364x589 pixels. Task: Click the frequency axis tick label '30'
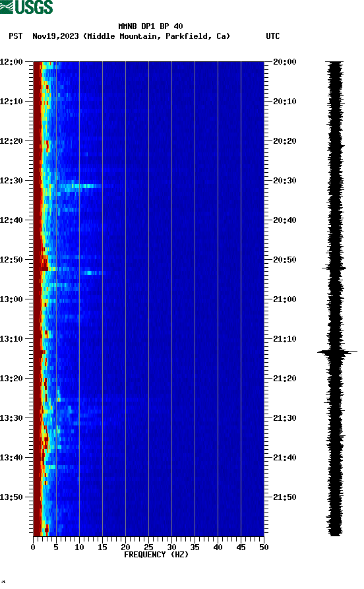[171, 547]
